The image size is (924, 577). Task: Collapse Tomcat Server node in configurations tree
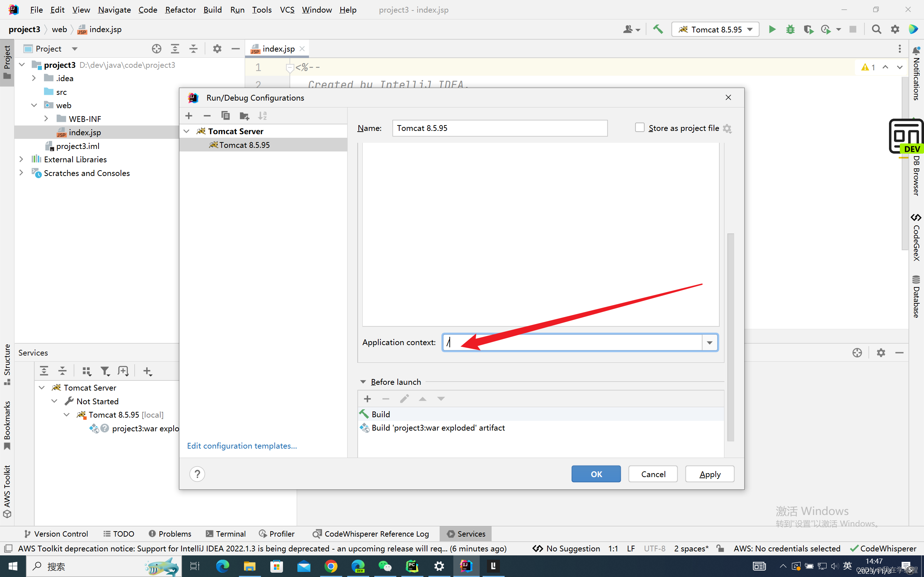187,131
